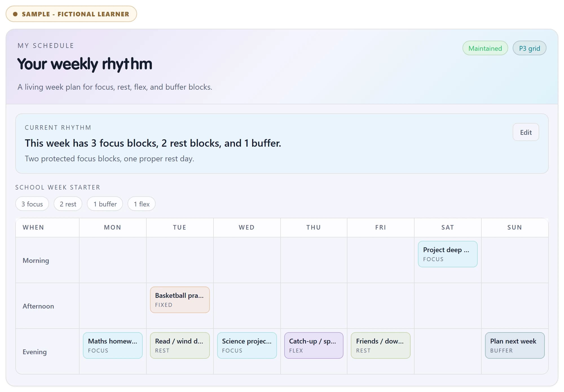
Task: Click the 'Current Rhythm' label
Action: click(58, 127)
